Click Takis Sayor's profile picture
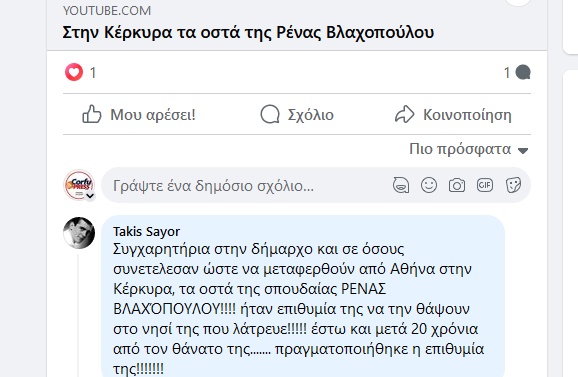The height and width of the screenshot is (377, 578). tap(79, 233)
